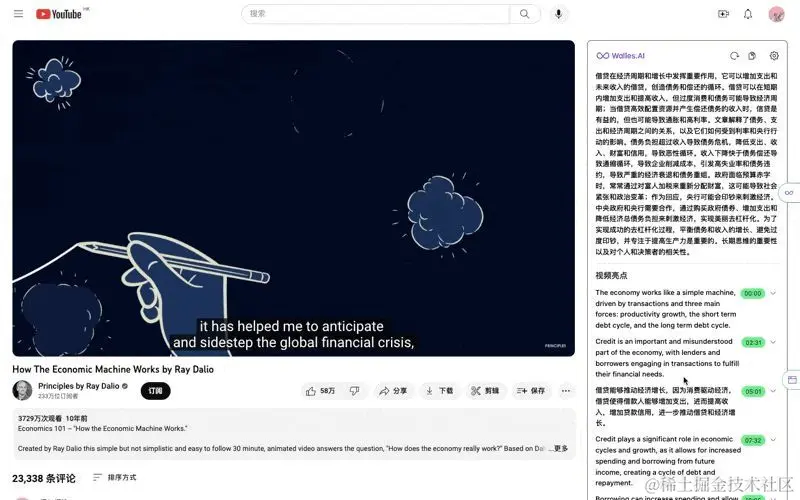Click the '3729万次观看 10年前' view info
Image resolution: width=800 pixels, height=500 pixels.
pos(53,418)
